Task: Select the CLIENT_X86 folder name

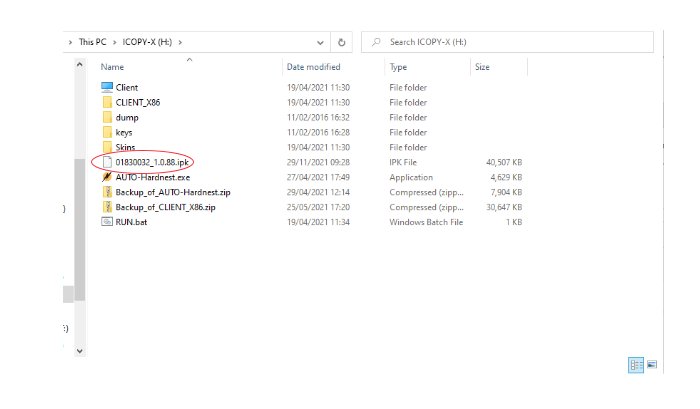Action: 138,102
